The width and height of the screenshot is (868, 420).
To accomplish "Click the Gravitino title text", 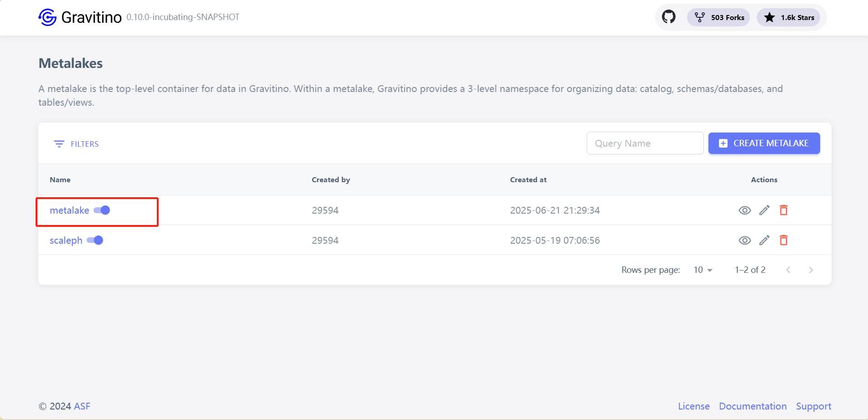I will 92,17.
